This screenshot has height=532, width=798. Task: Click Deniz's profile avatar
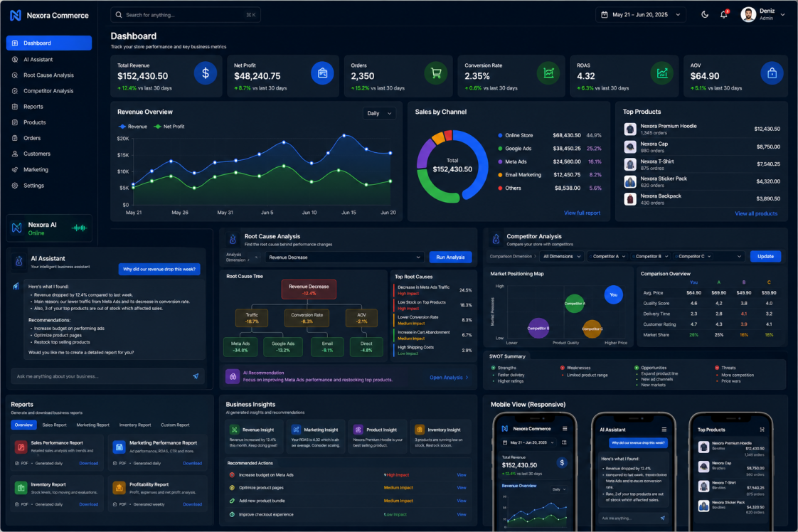(748, 15)
